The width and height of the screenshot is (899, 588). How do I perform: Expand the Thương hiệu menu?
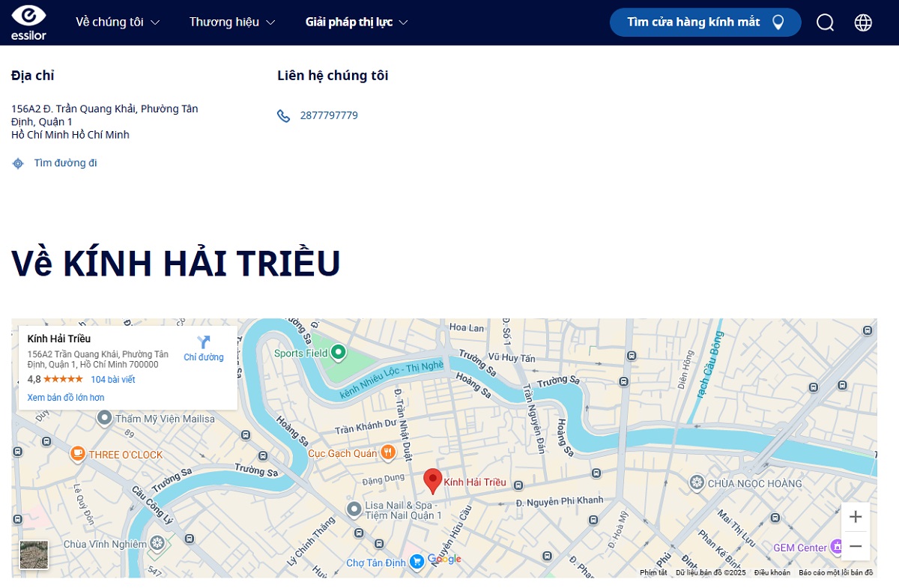[x=232, y=22]
